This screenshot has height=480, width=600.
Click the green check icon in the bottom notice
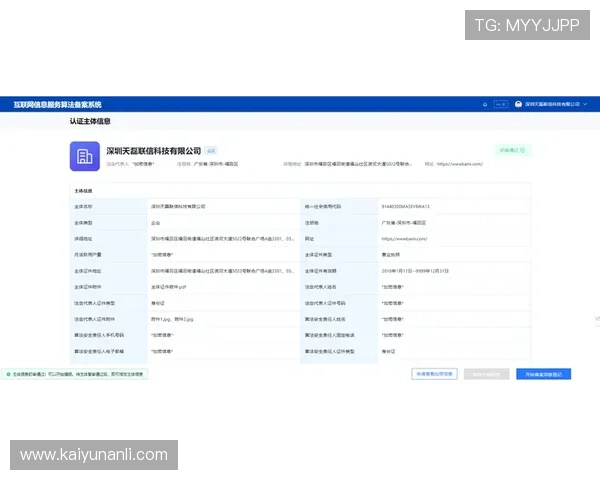[x=8, y=374]
